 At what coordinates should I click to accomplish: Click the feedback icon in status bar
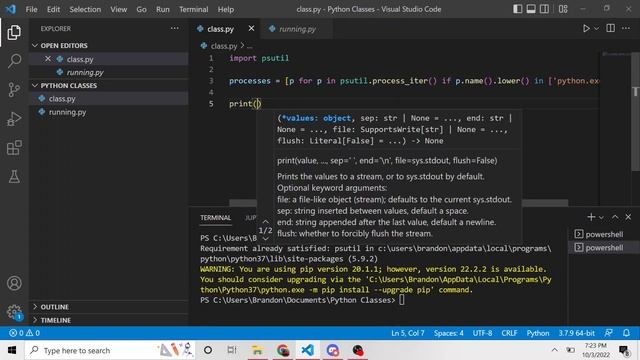(608, 333)
